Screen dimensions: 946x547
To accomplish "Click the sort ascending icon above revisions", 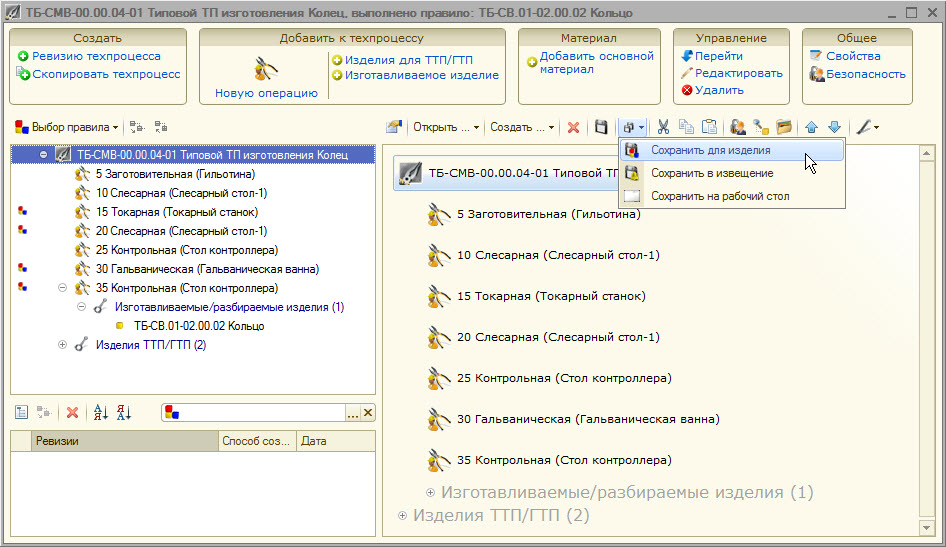I will click(100, 412).
